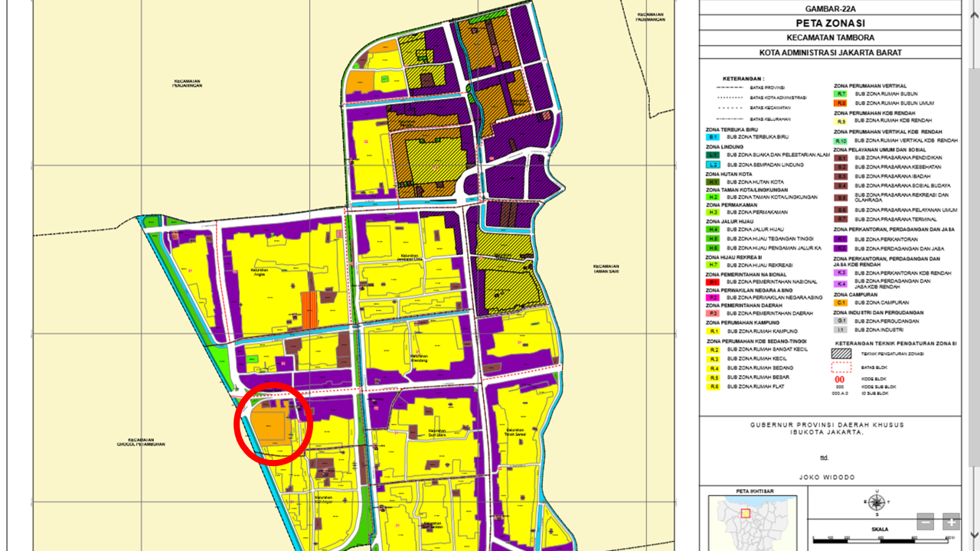Click the 'PETA ZONASI' heading
Viewport: 980px width, 551px height.
click(830, 23)
